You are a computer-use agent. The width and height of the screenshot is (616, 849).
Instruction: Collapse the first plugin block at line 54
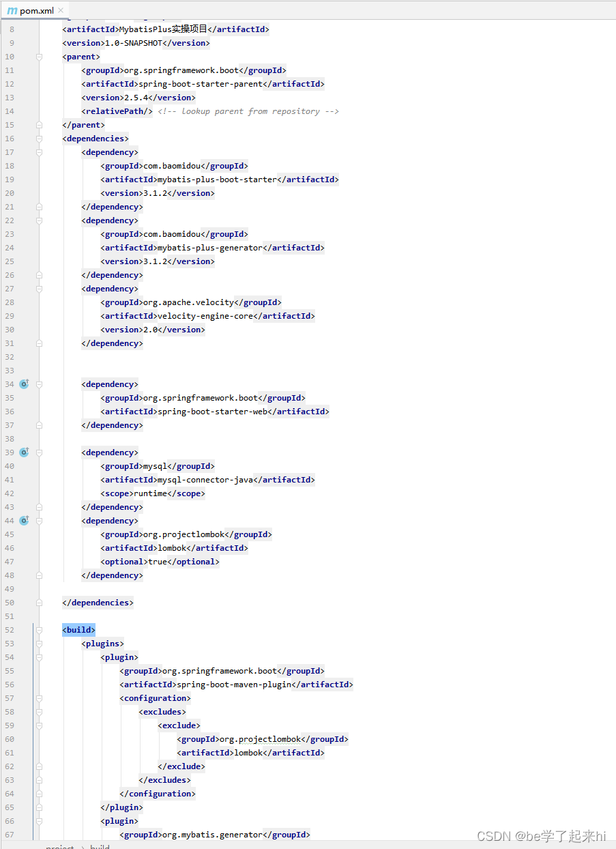40,657
